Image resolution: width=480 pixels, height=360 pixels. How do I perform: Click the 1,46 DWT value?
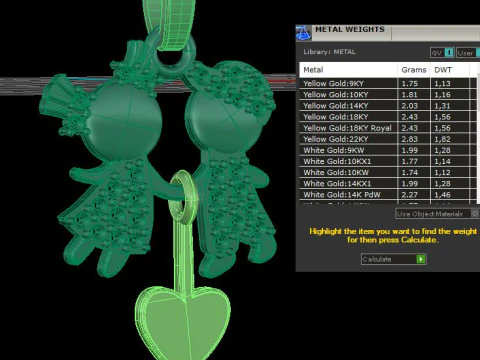[x=442, y=195]
